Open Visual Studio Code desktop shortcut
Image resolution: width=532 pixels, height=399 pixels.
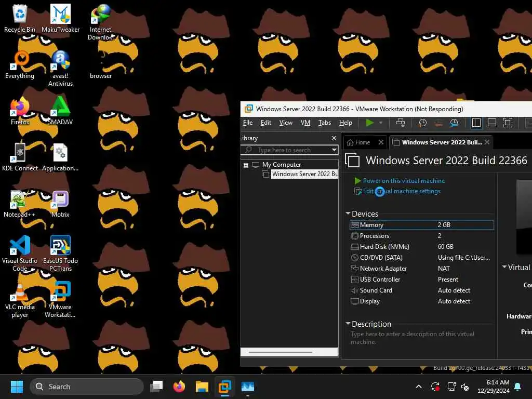(20, 254)
